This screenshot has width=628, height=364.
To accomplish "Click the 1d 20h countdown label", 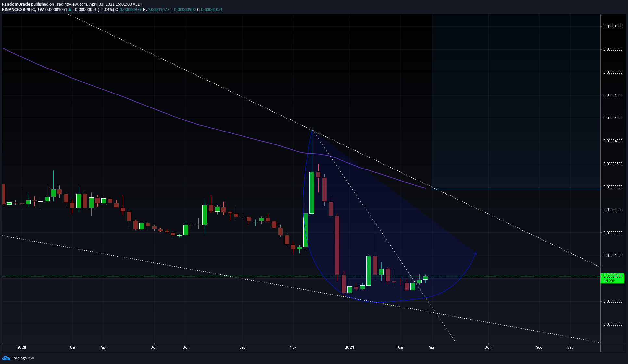I will click(609, 281).
